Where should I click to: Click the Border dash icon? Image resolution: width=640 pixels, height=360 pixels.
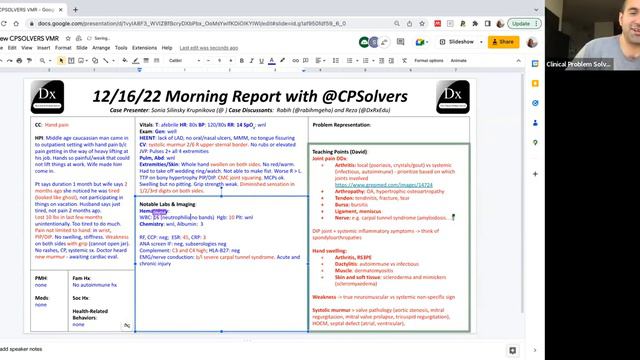tap(156, 61)
